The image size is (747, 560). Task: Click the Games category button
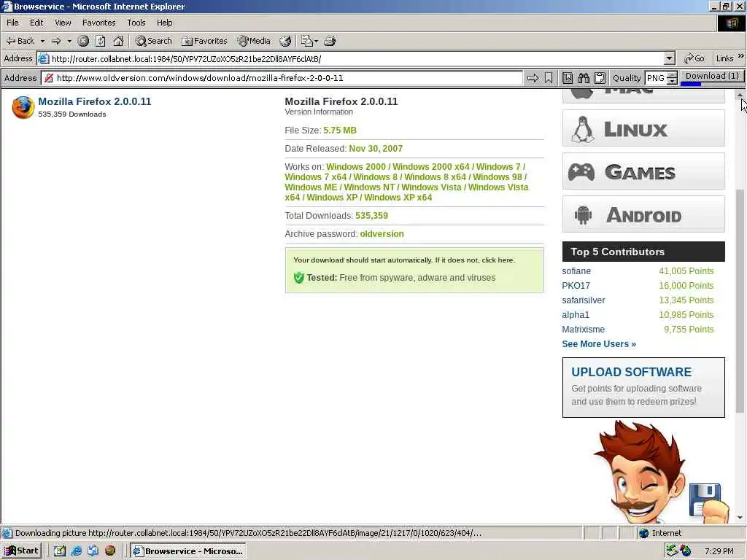(643, 171)
